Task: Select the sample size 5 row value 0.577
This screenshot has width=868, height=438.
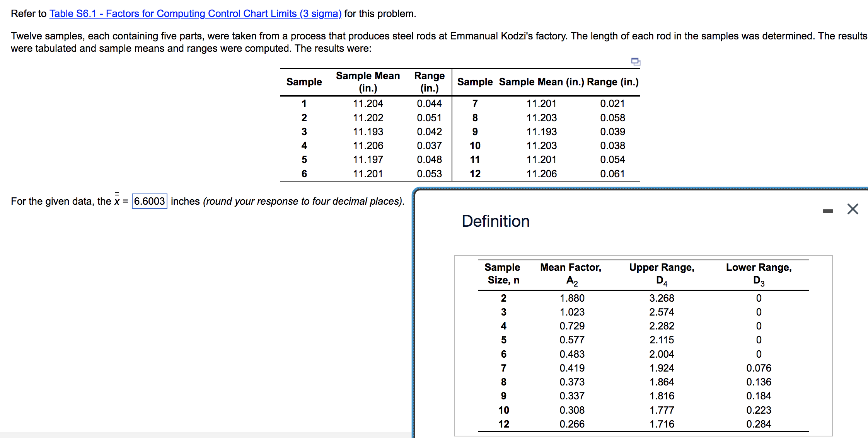Action: tap(572, 340)
